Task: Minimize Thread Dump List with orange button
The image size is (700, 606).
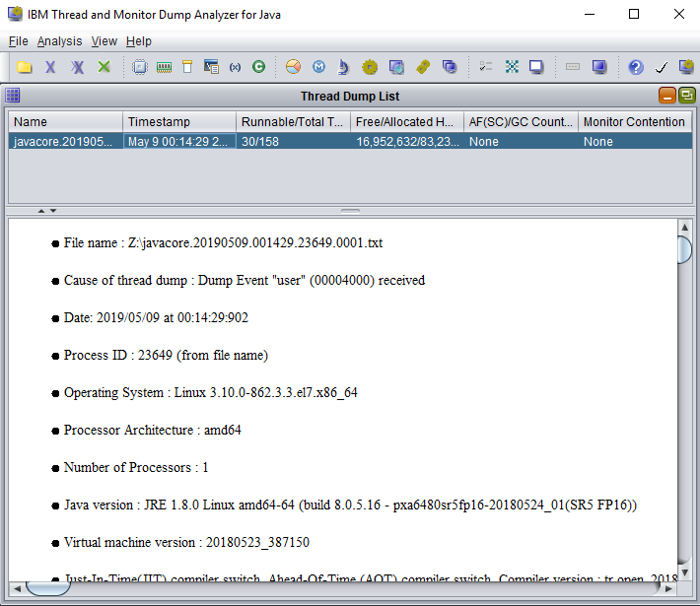Action: pos(666,95)
